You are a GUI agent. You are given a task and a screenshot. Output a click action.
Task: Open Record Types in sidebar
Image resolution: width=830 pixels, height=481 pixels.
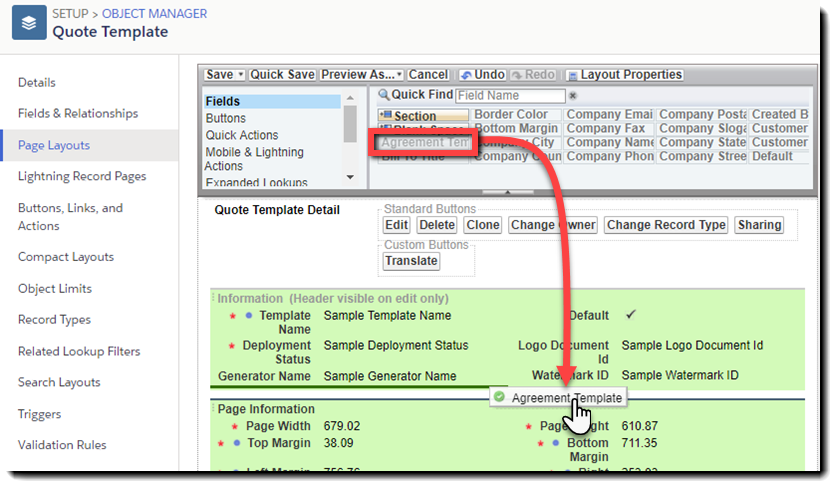[x=54, y=320]
